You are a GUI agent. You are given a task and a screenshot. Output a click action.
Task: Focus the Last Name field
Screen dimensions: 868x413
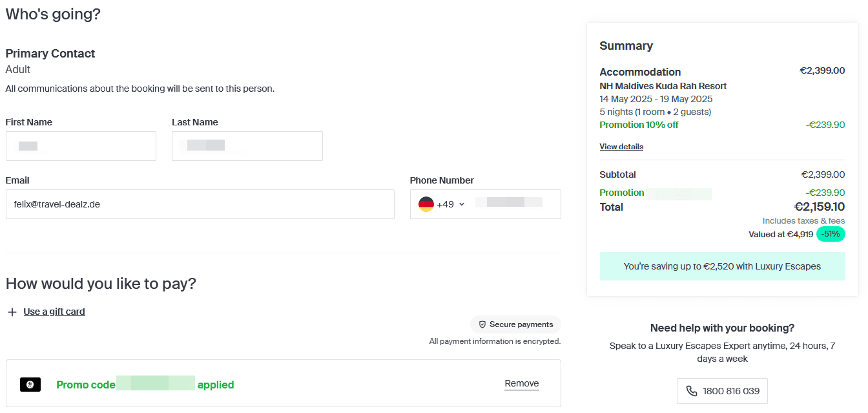[x=247, y=146]
